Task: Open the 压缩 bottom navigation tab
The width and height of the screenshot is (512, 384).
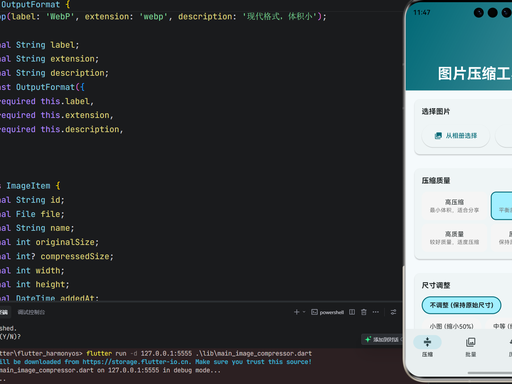Action: (x=427, y=347)
